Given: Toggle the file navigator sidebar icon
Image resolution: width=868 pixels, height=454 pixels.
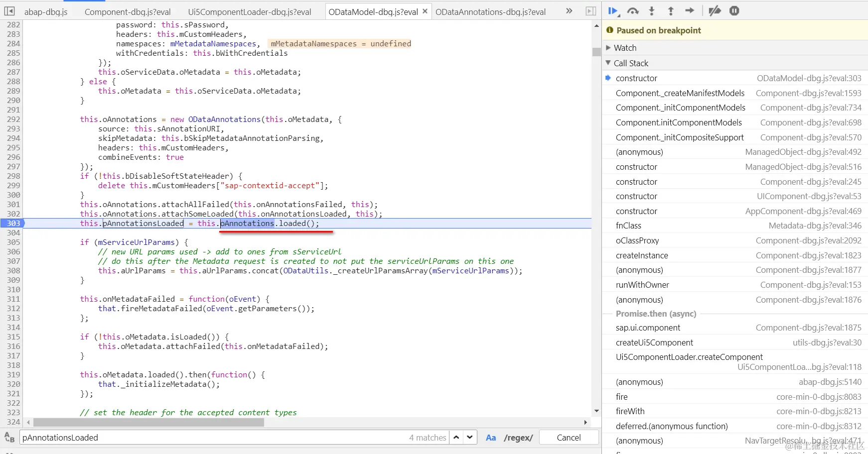Looking at the screenshot, I should 9,11.
